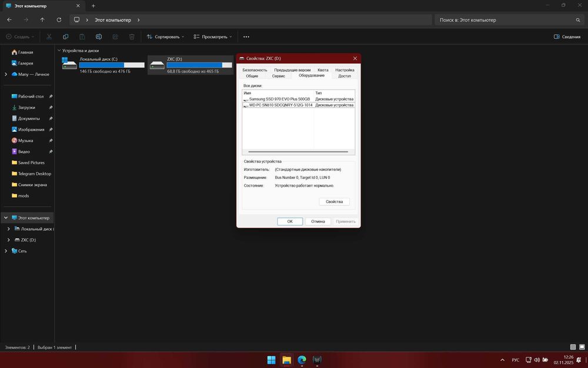Open Microsoft Edge from the taskbar
588x368 pixels.
(302, 360)
